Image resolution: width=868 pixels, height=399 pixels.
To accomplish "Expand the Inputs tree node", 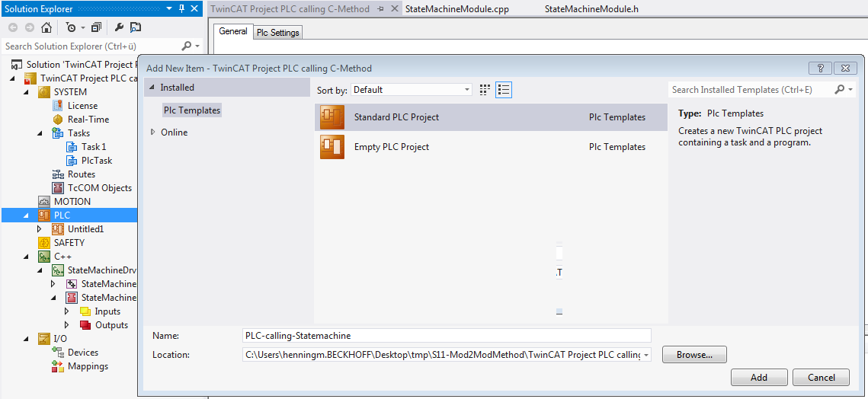I will [67, 311].
